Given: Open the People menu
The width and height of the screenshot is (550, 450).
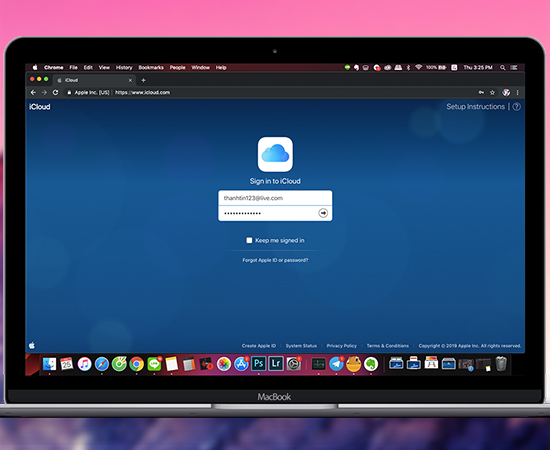Looking at the screenshot, I should pos(177,67).
